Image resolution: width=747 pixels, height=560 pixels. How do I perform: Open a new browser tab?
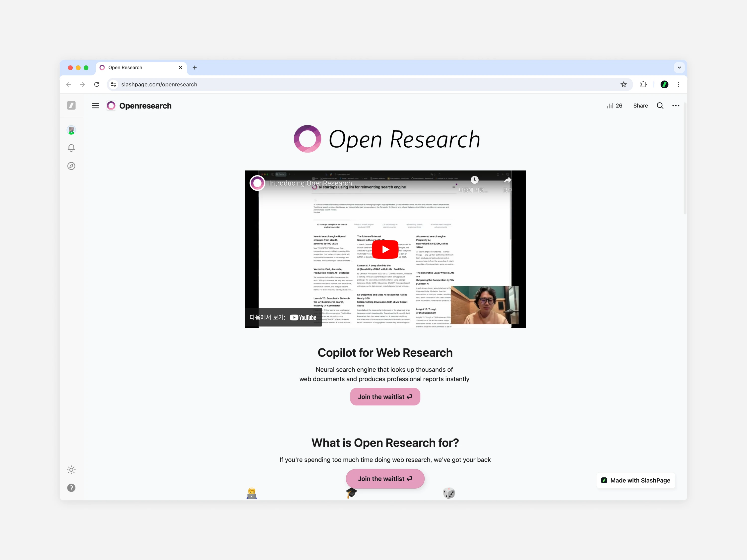[194, 67]
